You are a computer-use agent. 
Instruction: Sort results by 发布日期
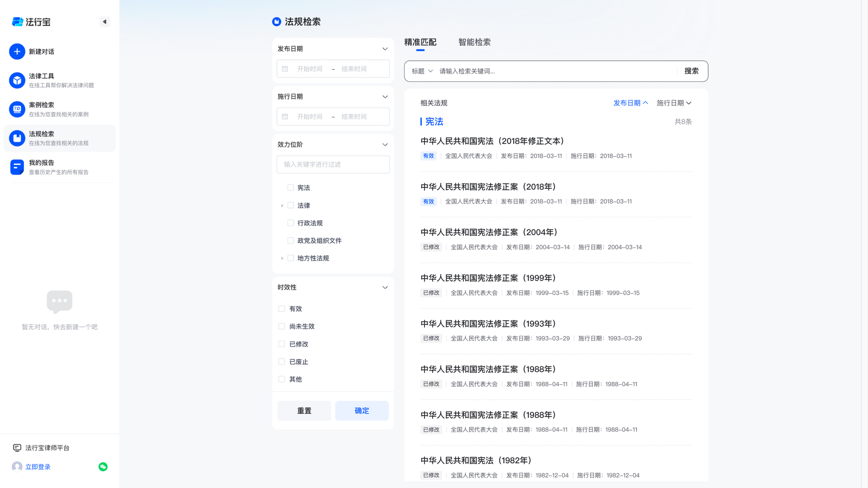coord(631,103)
